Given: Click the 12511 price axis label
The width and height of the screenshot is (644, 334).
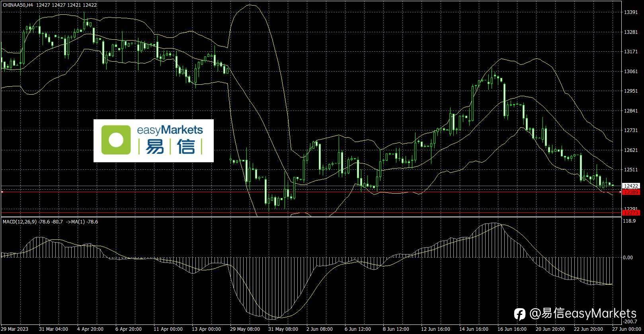Looking at the screenshot, I should (x=631, y=170).
